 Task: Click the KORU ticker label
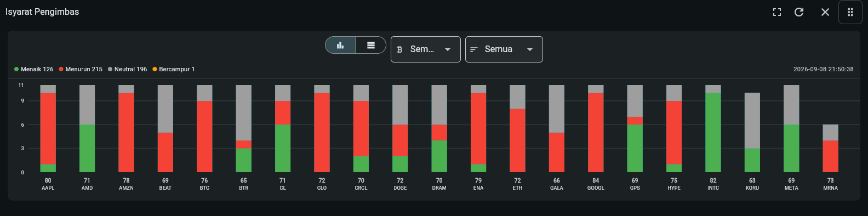click(x=752, y=188)
